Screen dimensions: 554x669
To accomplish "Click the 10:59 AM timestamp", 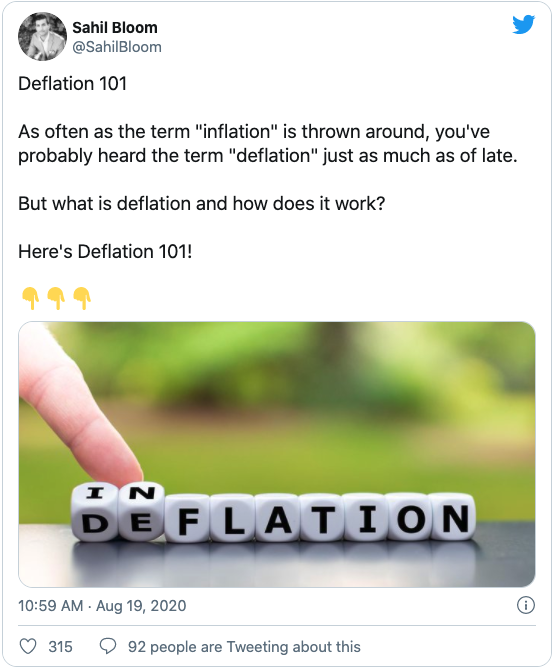I will pos(50,606).
